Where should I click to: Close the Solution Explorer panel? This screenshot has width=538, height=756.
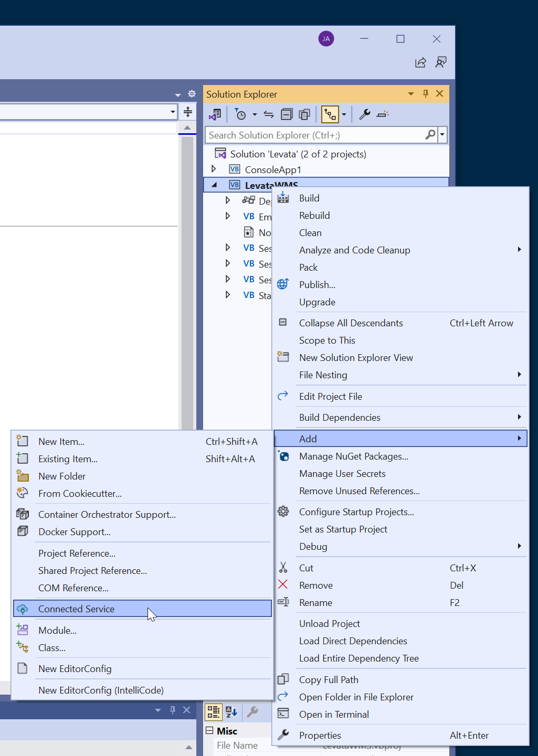pyautogui.click(x=440, y=93)
